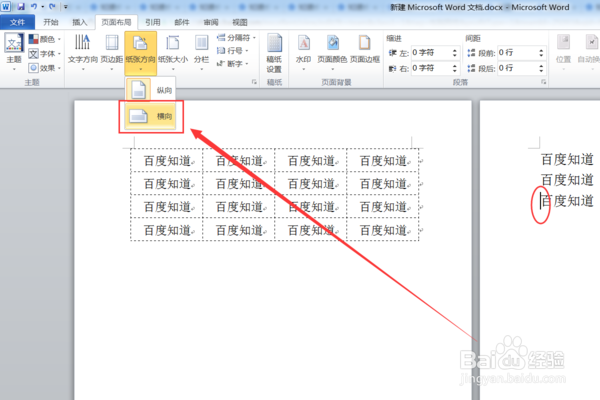This screenshot has height=400, width=600.
Task: Open the File (文件) tab
Action: click(x=17, y=22)
